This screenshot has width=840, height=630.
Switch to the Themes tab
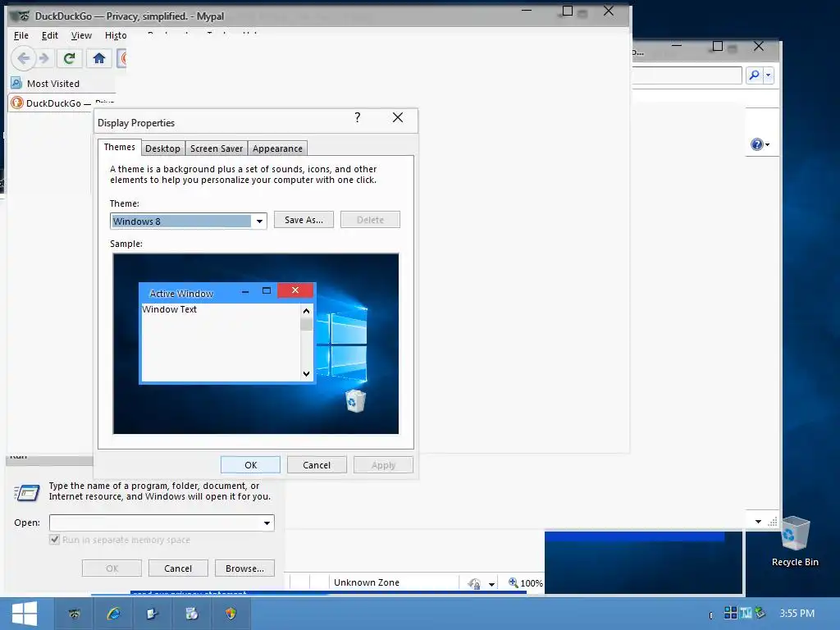[x=120, y=148]
